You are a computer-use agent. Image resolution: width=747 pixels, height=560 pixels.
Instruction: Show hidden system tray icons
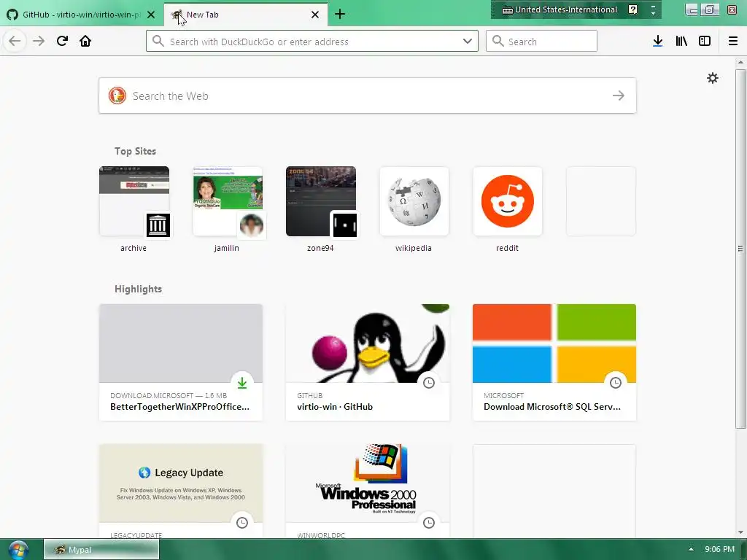[x=691, y=549]
